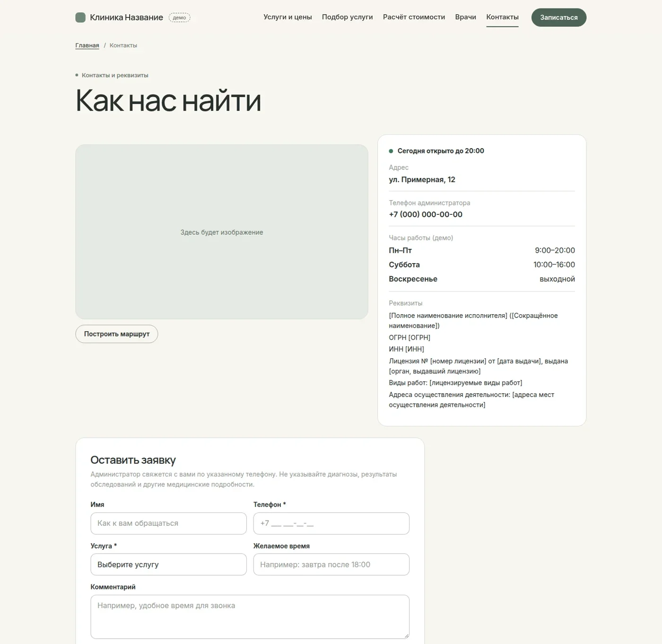Click the Оставить заявку heading
The width and height of the screenshot is (662, 644).
pyautogui.click(x=133, y=460)
